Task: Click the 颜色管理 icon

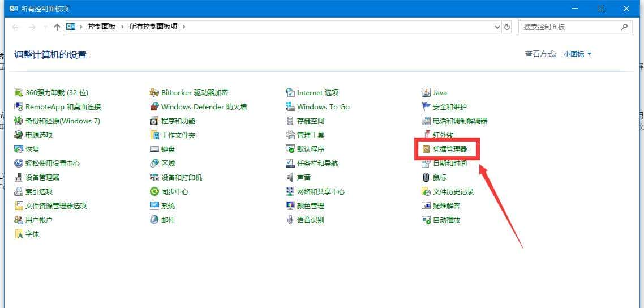Action: click(x=290, y=206)
